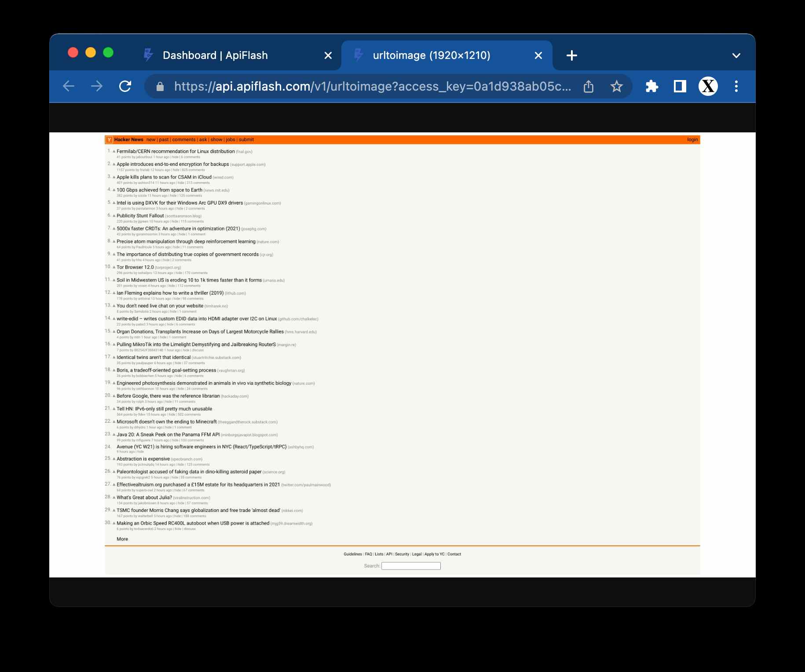Screen dimensions: 805x672
Task: Upvote the Publicity Stunt Fallout story
Action: coord(114,215)
